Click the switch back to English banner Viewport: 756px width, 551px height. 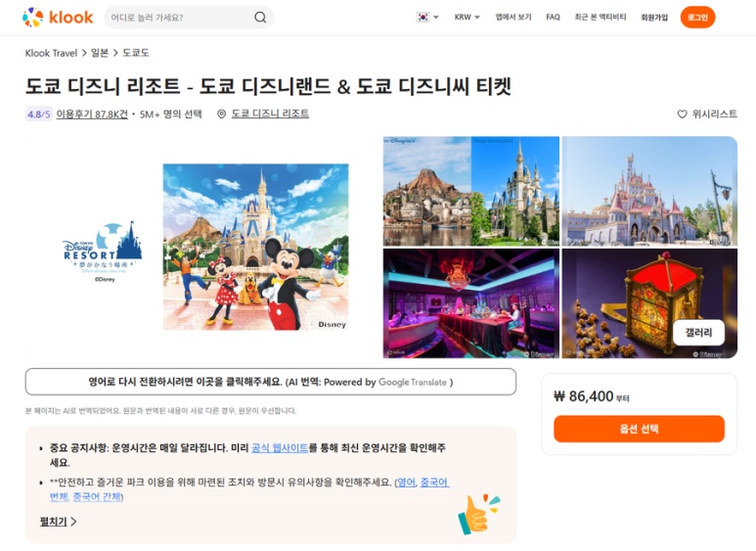point(271,382)
